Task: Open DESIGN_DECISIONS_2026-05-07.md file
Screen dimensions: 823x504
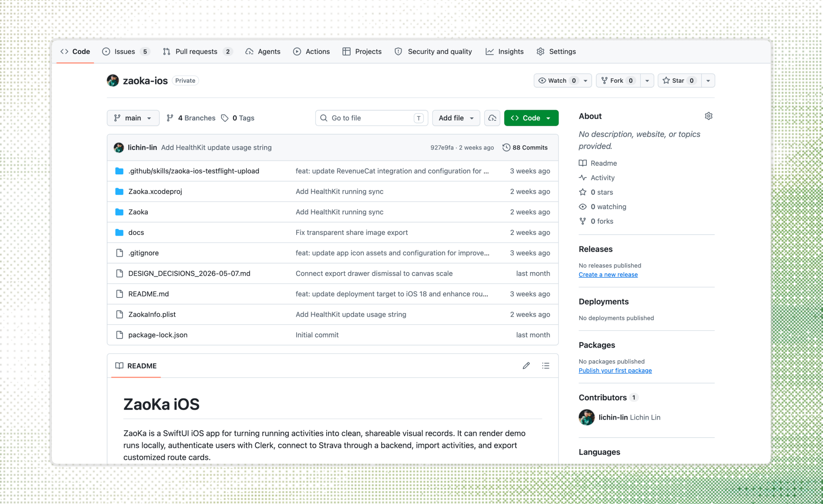Action: [x=189, y=273]
